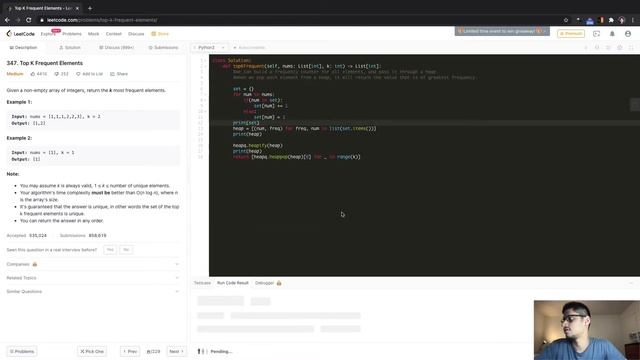Screen dimensions: 640x360
Task: Open editor settings gear icon
Action: 620,48
